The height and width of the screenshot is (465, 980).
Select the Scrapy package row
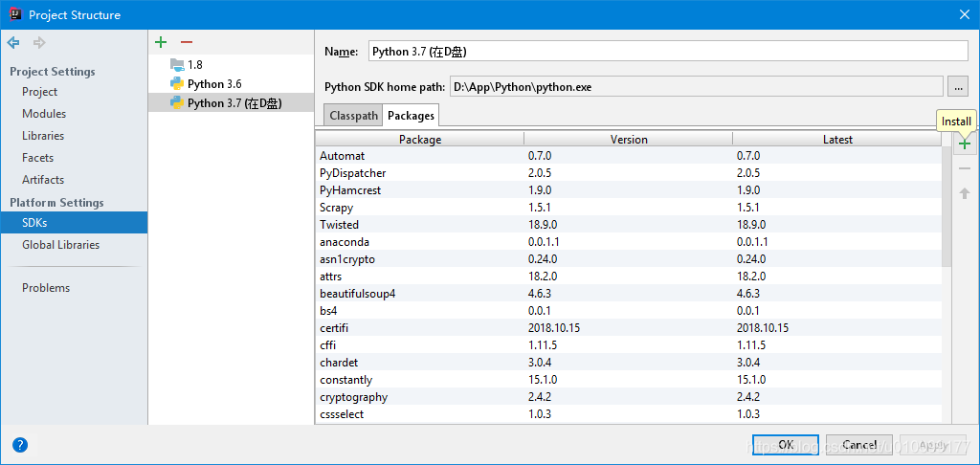point(628,208)
